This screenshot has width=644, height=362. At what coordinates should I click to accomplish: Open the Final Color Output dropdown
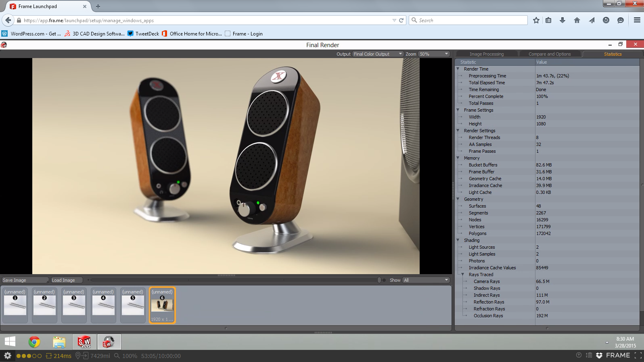[x=378, y=54]
